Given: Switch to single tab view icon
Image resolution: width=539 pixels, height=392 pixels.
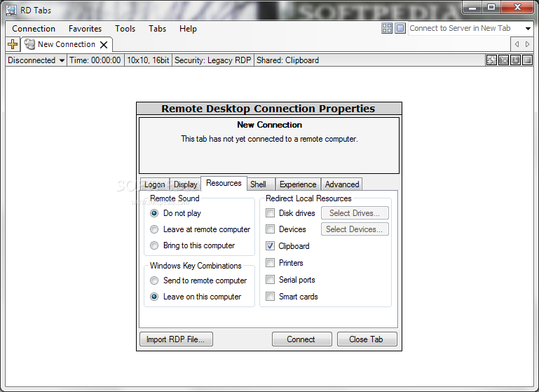Looking at the screenshot, I should coord(400,28).
